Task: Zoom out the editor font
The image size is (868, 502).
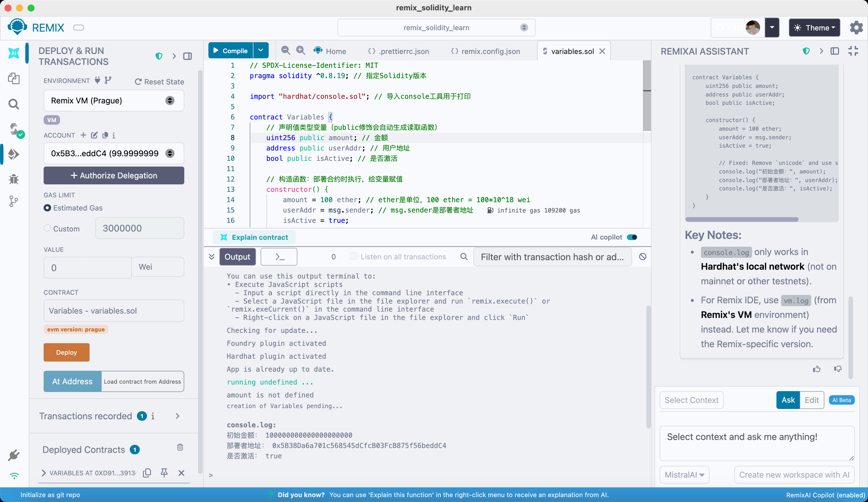Action: [286, 51]
